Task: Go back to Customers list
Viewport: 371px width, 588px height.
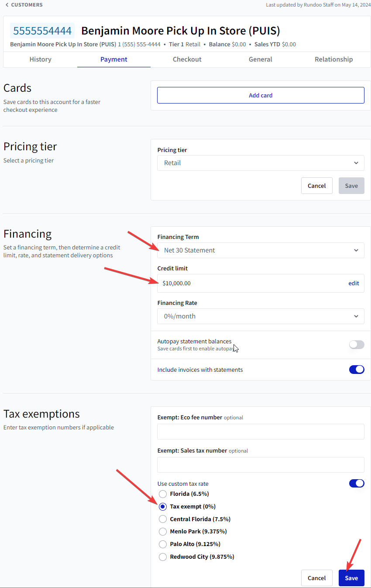Action: pyautogui.click(x=24, y=5)
